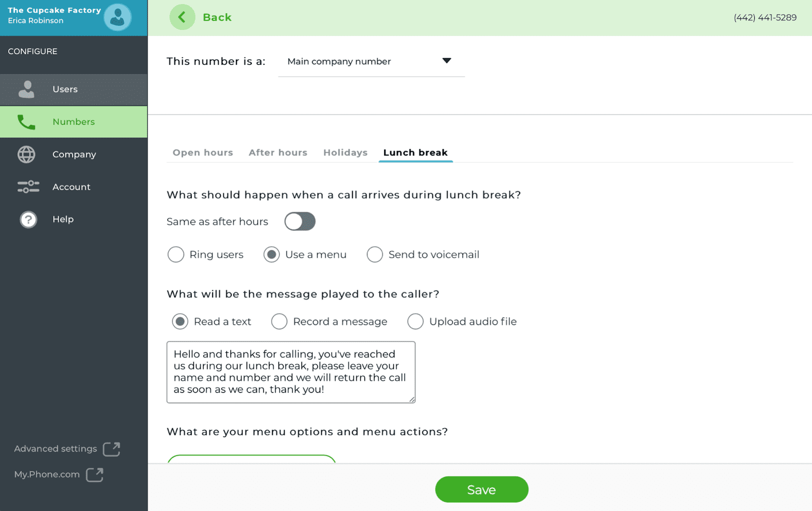Select the Users person icon in sidebar
Viewport: 812px width, 511px height.
pos(26,89)
